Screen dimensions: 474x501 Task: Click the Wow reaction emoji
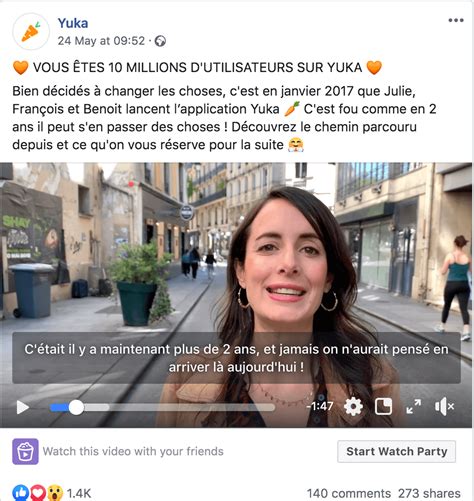(55, 493)
